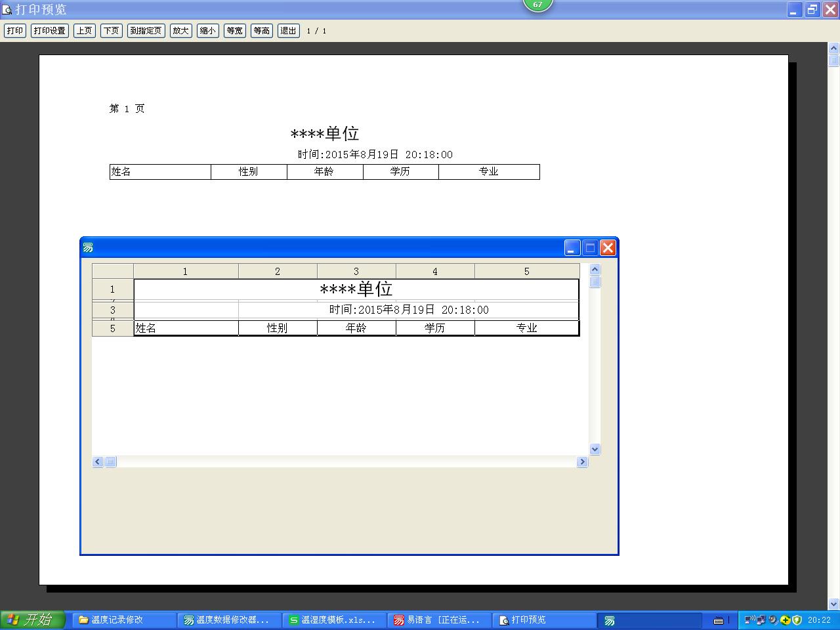Click page indicator 1 / 1
This screenshot has width=840, height=630.
[316, 31]
